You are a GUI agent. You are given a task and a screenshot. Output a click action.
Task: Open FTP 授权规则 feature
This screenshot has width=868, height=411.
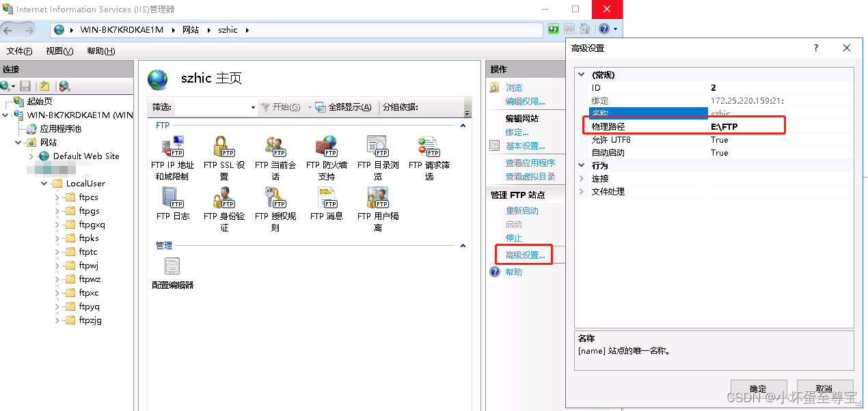275,209
